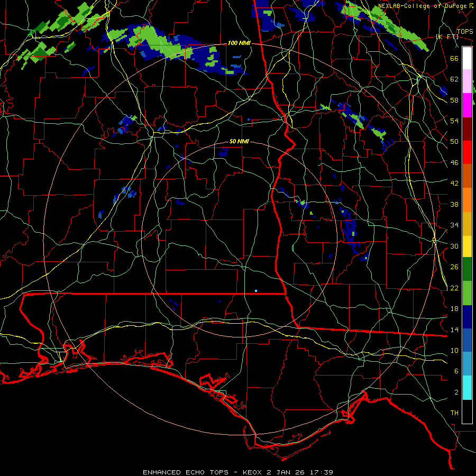
Task: Pick the magenta legend swatch
Action: point(467,105)
